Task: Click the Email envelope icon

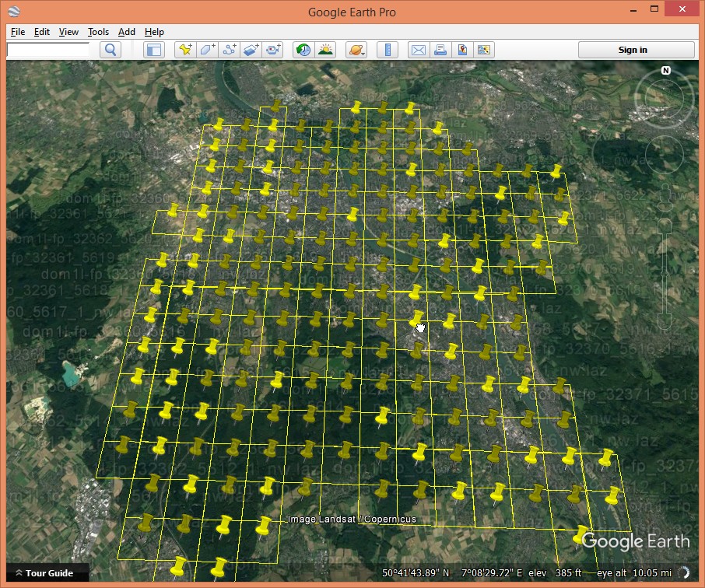Action: (419, 50)
